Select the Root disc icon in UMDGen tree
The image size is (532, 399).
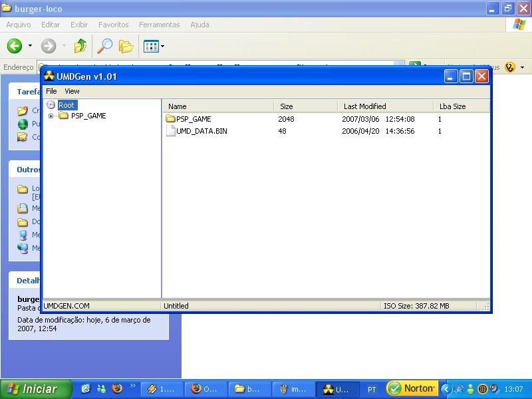[51, 105]
